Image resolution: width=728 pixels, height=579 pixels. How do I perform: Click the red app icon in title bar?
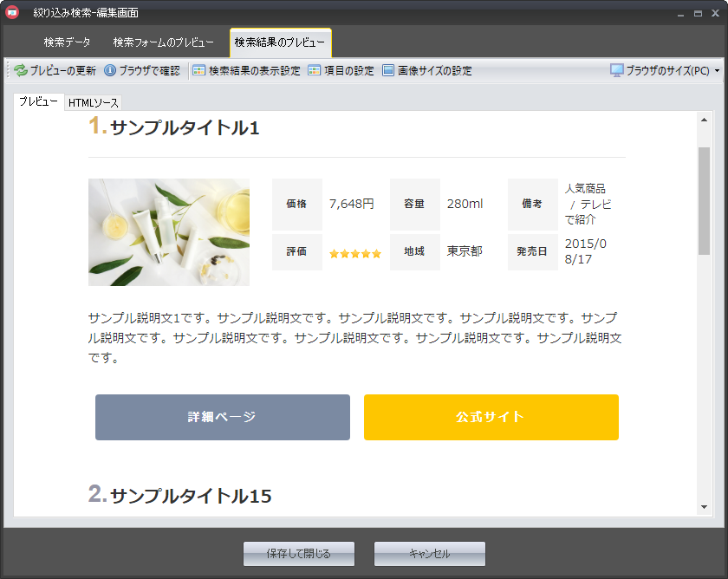13,13
